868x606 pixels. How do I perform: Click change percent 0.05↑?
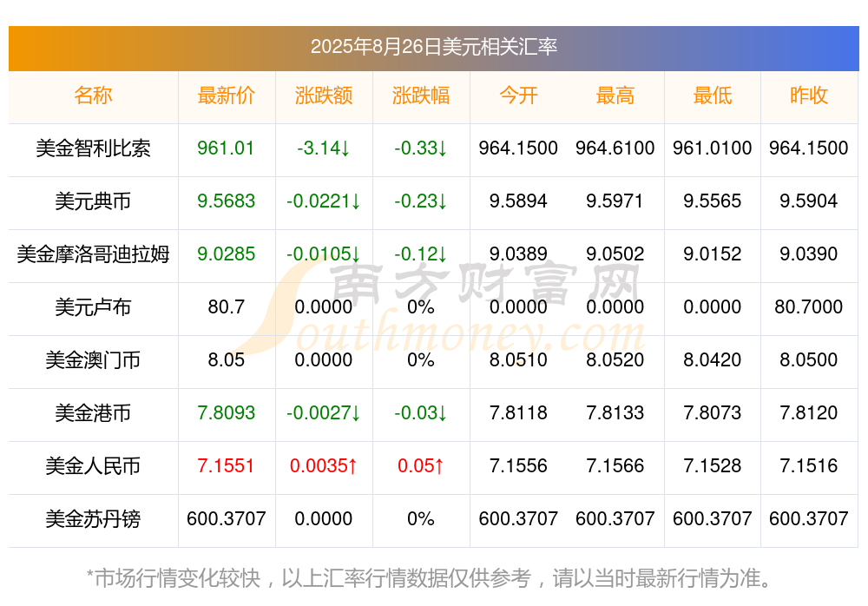[421, 466]
